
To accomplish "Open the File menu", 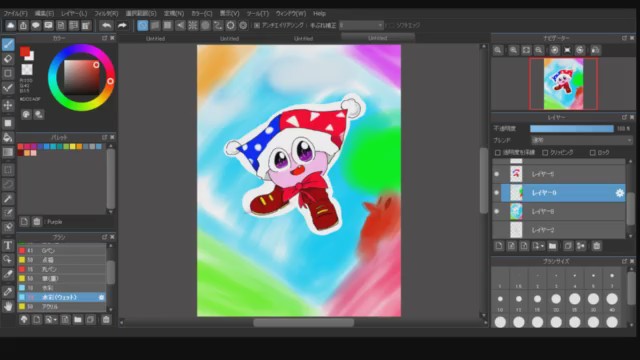I will (16, 13).
